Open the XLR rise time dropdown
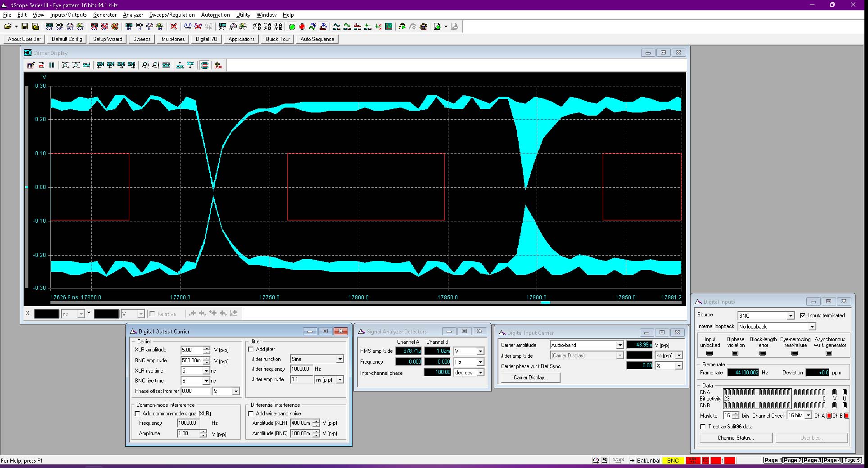868x468 pixels. pos(206,371)
